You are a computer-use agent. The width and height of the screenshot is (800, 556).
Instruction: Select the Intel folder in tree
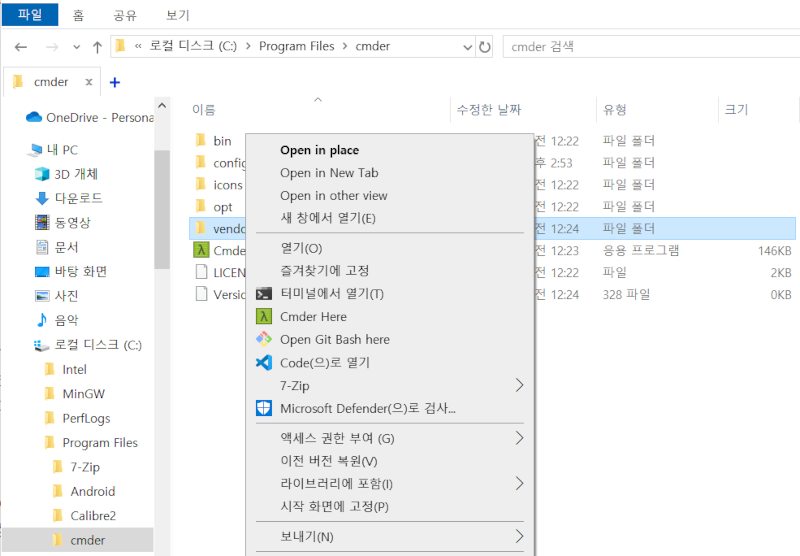pyautogui.click(x=66, y=369)
